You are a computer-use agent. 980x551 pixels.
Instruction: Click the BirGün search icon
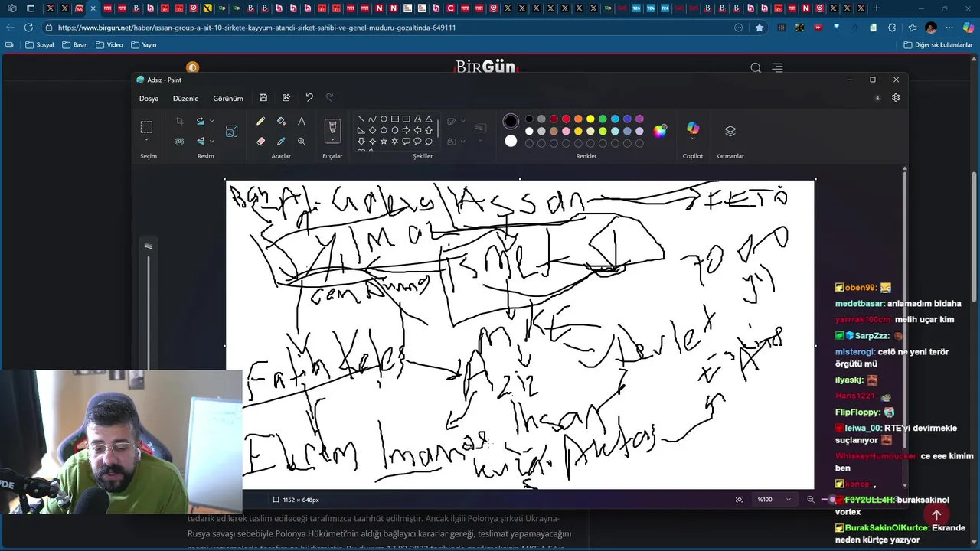coord(756,68)
